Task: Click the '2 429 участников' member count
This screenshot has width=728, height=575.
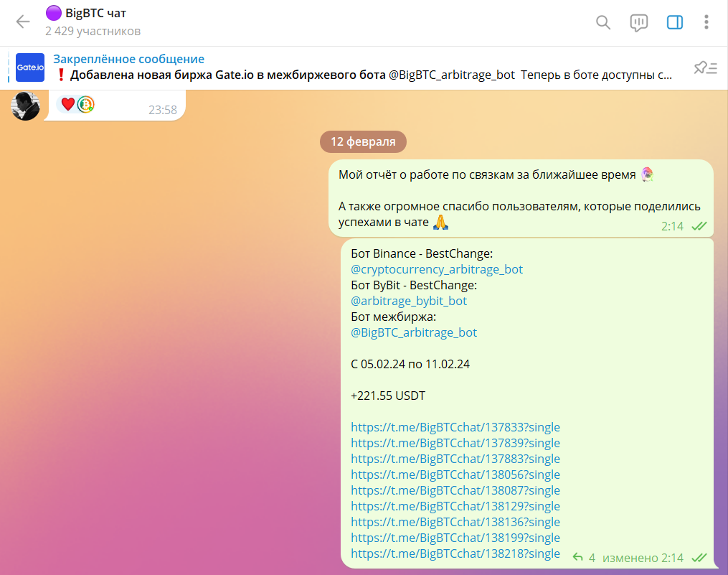Action: pos(93,31)
